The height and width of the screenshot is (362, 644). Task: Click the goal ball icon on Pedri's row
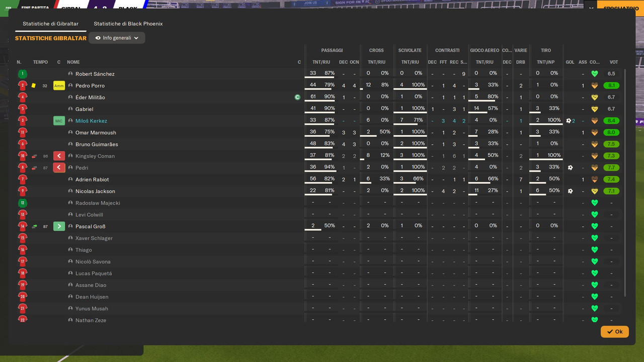click(x=570, y=168)
